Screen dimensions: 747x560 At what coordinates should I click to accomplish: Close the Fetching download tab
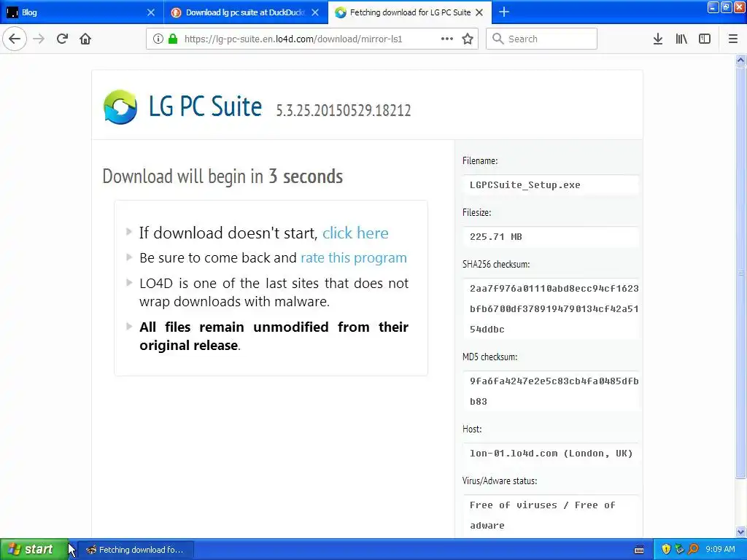480,12
